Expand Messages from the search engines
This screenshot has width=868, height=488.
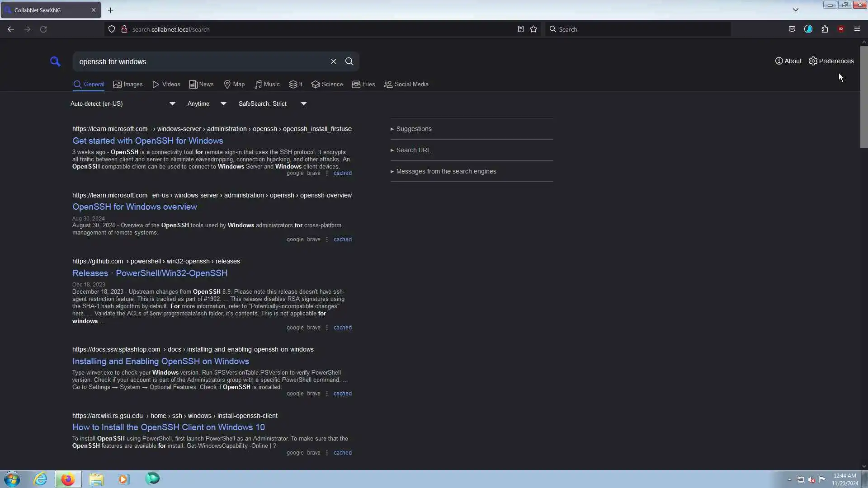tap(446, 171)
